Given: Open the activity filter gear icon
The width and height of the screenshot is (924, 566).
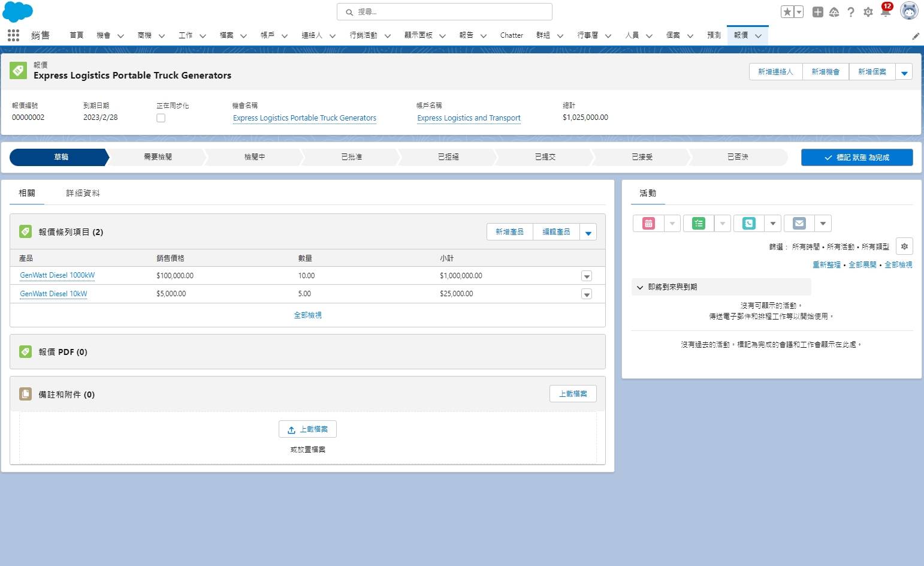Looking at the screenshot, I should pos(904,246).
